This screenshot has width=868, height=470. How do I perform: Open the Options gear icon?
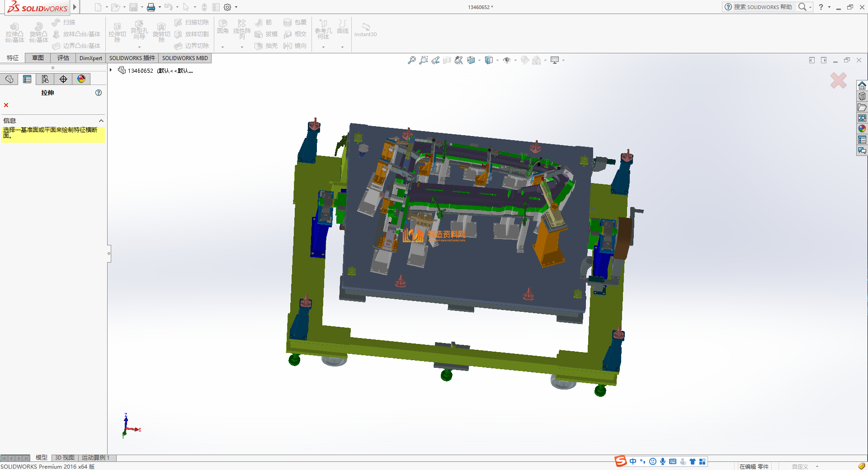[227, 7]
